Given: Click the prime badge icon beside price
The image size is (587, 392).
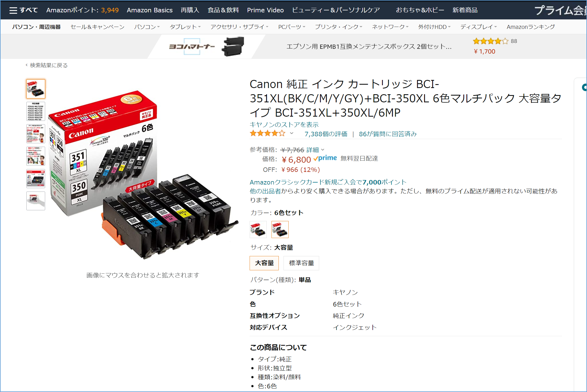Looking at the screenshot, I should [325, 158].
